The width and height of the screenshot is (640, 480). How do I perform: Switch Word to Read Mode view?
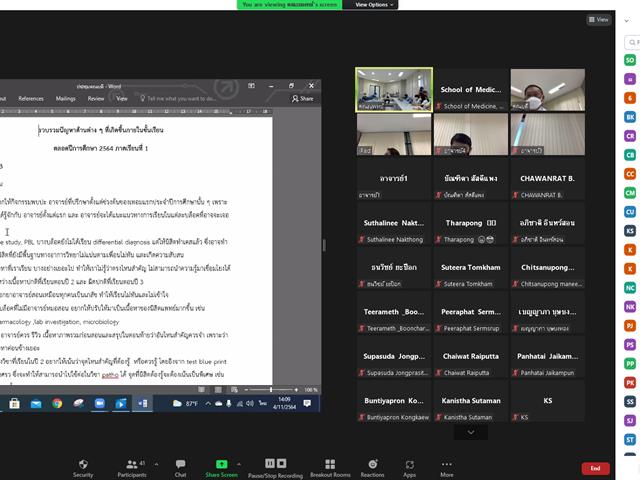point(201,390)
